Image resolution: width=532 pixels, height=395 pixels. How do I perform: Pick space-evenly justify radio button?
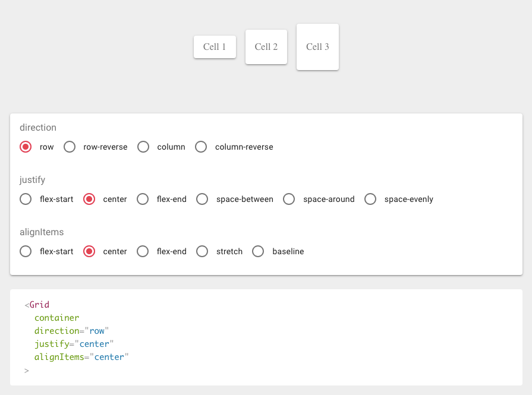pyautogui.click(x=370, y=199)
